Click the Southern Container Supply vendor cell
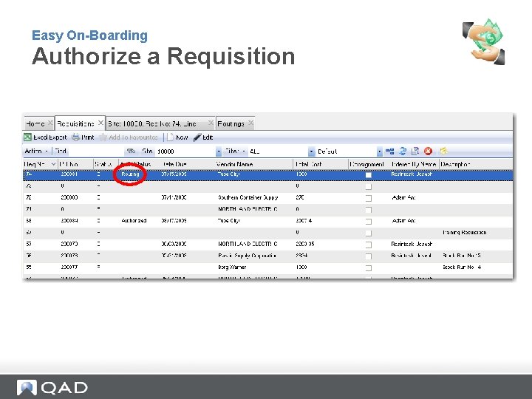The height and width of the screenshot is (399, 532). pyautogui.click(x=248, y=197)
